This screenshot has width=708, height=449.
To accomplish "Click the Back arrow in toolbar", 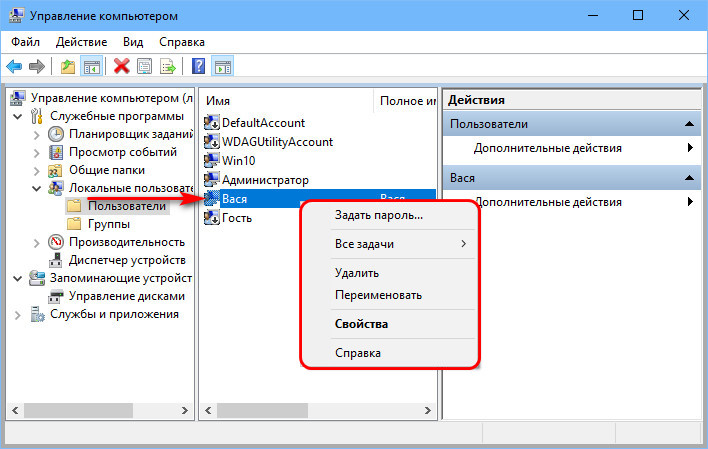I will 15,67.
